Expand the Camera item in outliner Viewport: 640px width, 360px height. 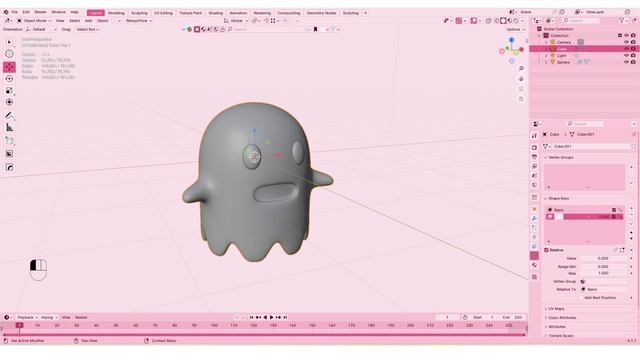point(547,42)
